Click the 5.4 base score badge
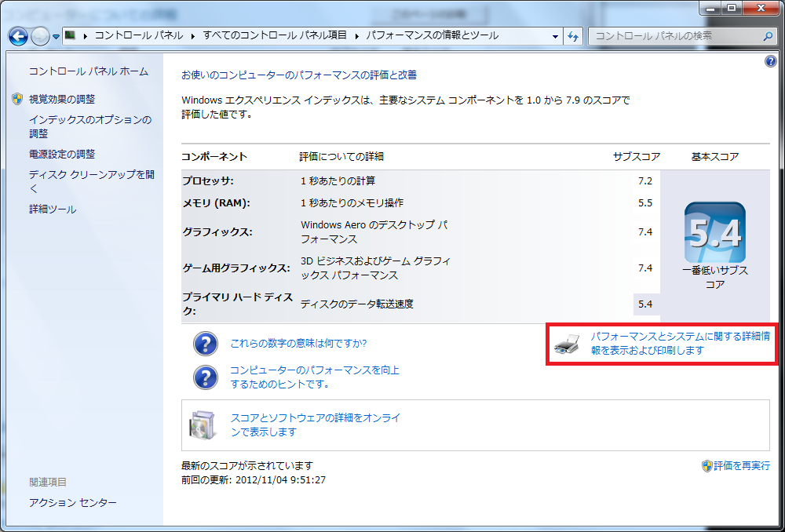The height and width of the screenshot is (532, 785). click(x=715, y=232)
